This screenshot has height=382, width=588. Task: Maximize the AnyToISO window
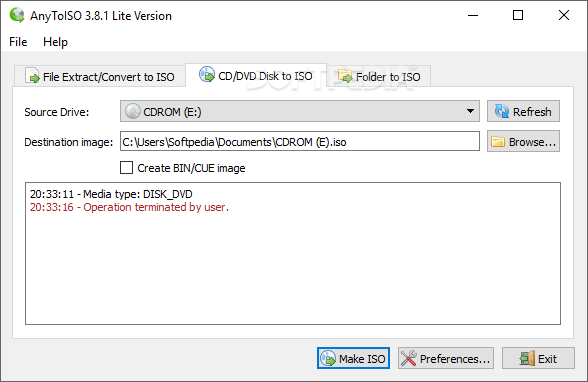coord(518,15)
